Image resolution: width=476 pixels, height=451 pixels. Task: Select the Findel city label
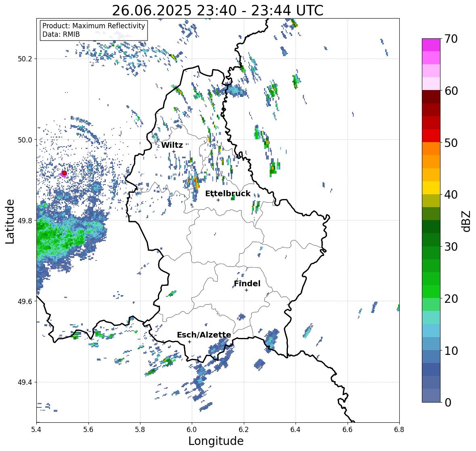click(x=247, y=283)
